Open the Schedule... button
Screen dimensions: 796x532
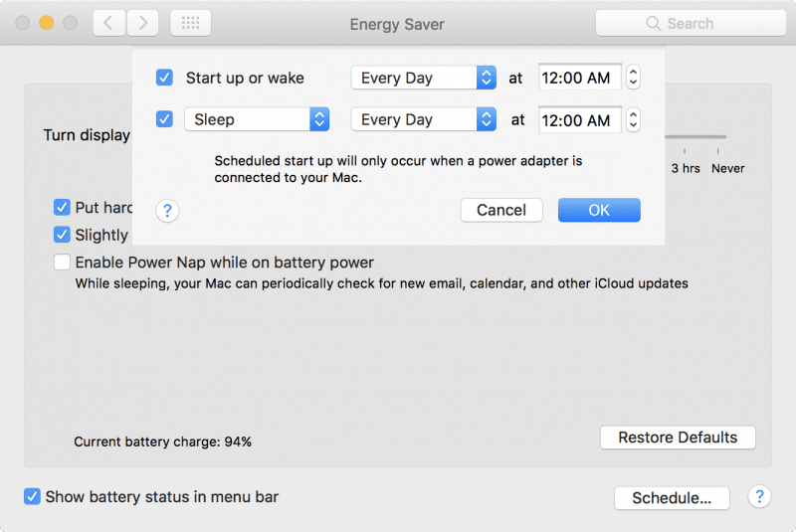[672, 498]
